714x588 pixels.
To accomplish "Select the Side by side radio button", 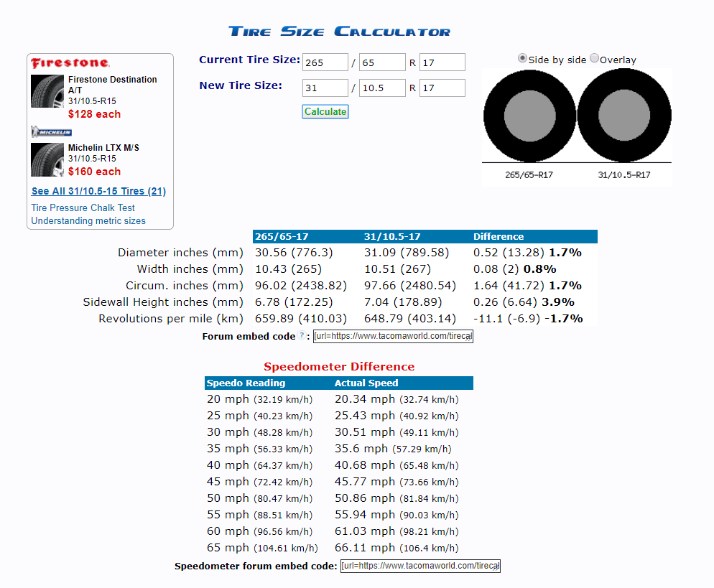I will (522, 58).
